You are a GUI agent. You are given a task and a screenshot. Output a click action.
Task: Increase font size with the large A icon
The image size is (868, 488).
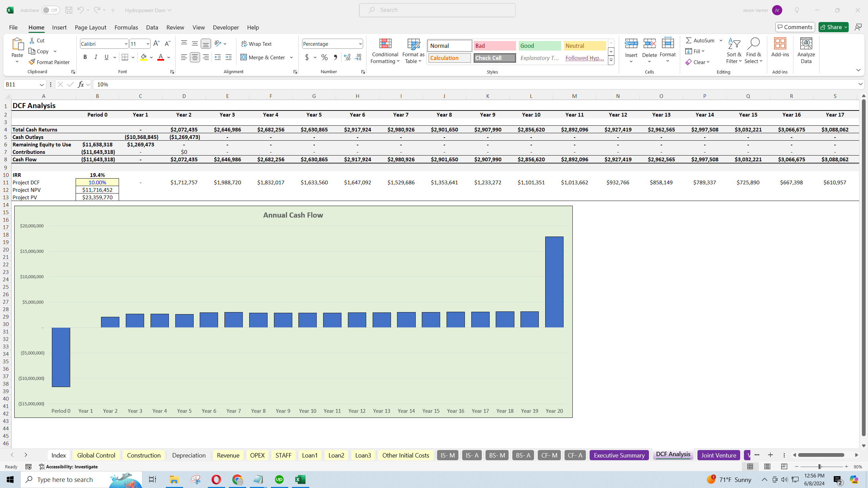click(156, 43)
